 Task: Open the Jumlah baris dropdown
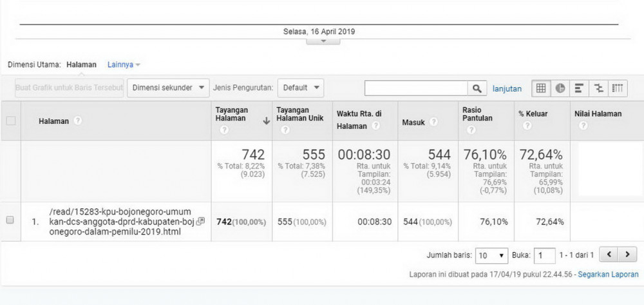491,255
